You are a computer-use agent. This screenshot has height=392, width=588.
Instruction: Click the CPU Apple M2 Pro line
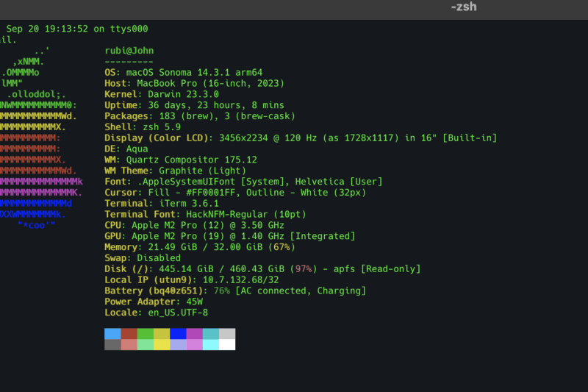click(x=194, y=225)
